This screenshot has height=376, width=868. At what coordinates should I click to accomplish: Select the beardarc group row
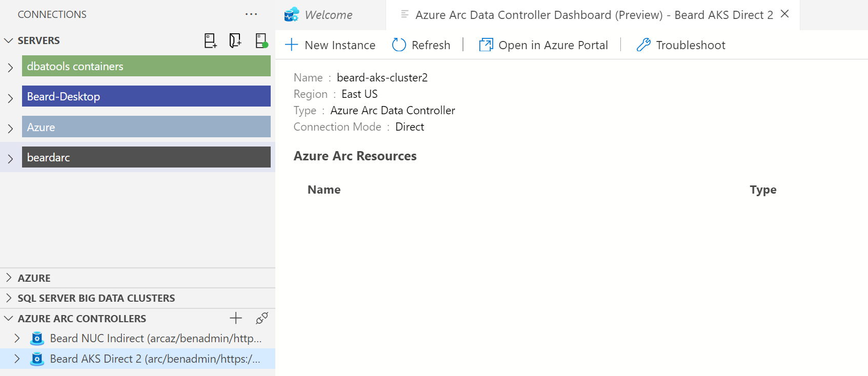tap(146, 157)
